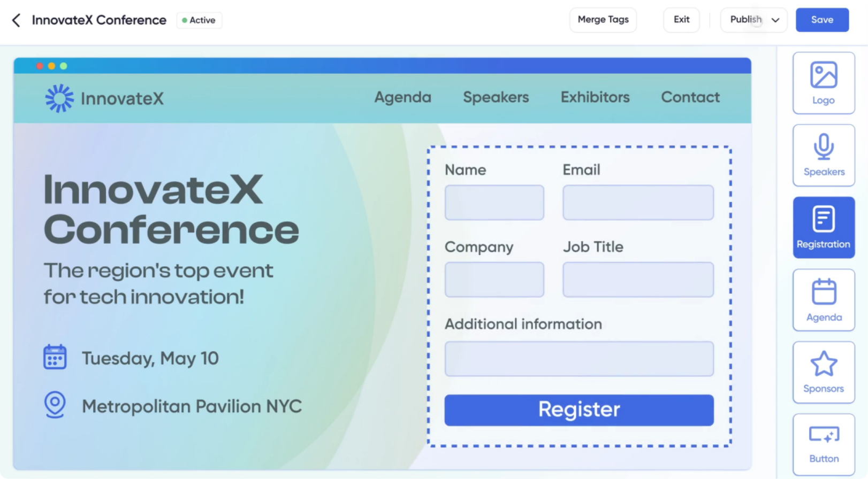Select the Tuesday, May 10 date text

click(x=150, y=358)
